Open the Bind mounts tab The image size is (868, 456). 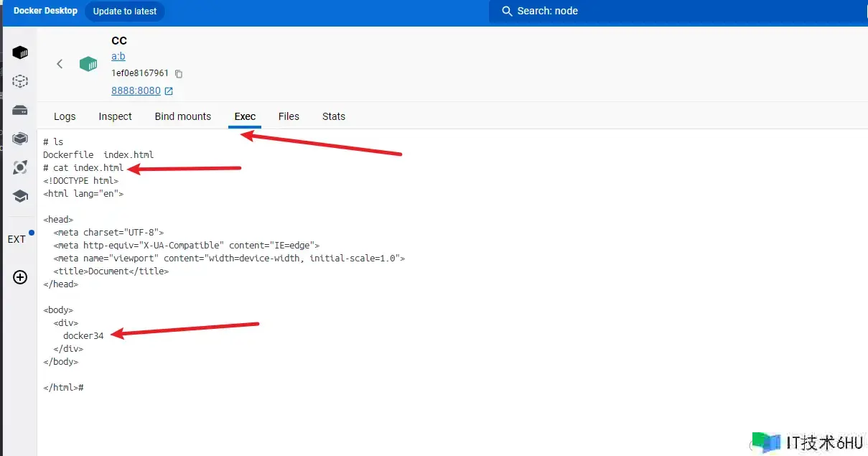(x=183, y=116)
